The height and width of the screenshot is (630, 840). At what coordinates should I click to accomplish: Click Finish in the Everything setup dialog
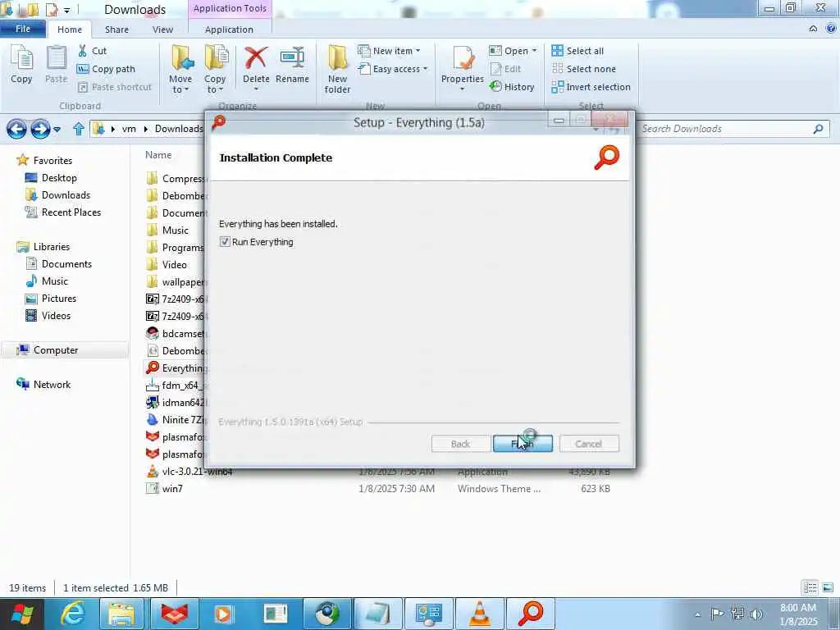coord(523,444)
